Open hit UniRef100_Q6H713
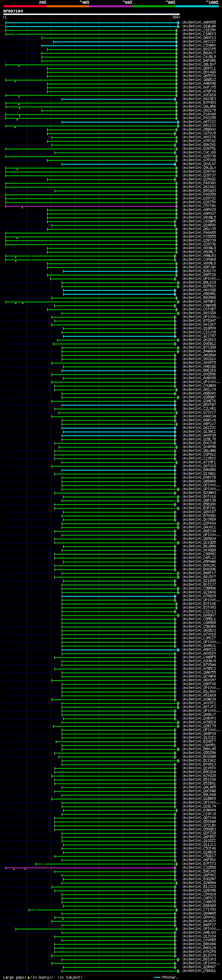The height and width of the screenshot is (980, 222). (199, 38)
